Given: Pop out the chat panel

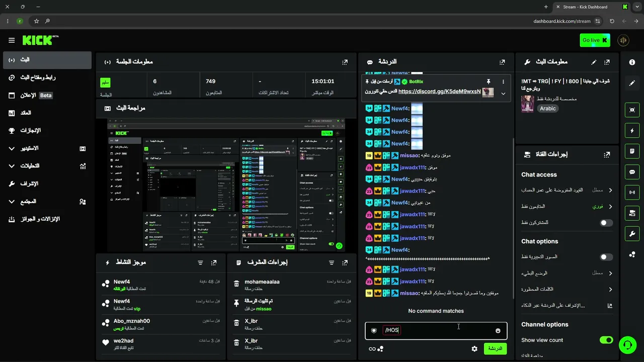Looking at the screenshot, I should (x=502, y=62).
